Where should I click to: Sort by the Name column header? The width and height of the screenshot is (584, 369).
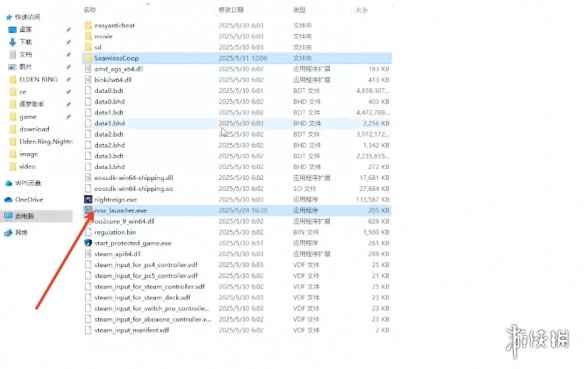(90, 10)
